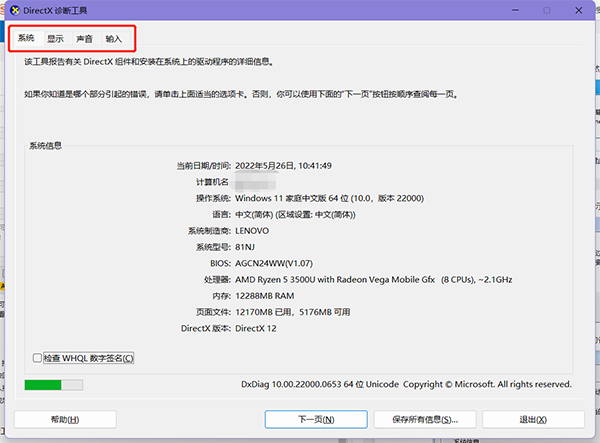Image resolution: width=600 pixels, height=443 pixels.
Task: Click the green loading progress bar
Action: pos(54,385)
